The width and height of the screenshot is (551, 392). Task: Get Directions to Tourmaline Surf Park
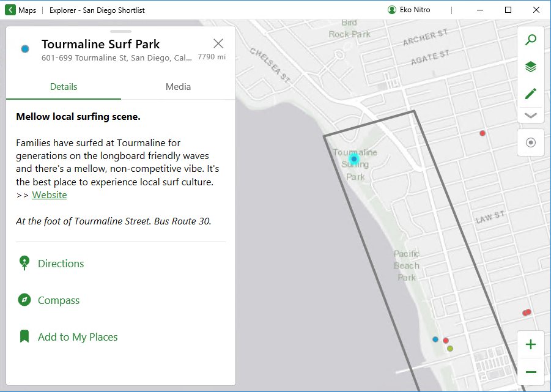point(61,264)
